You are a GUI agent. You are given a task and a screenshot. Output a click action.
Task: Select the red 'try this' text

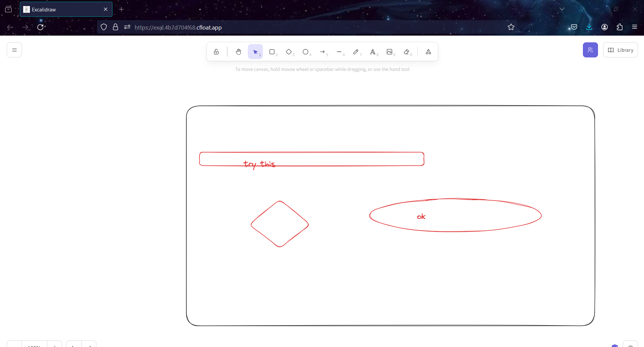click(x=259, y=164)
